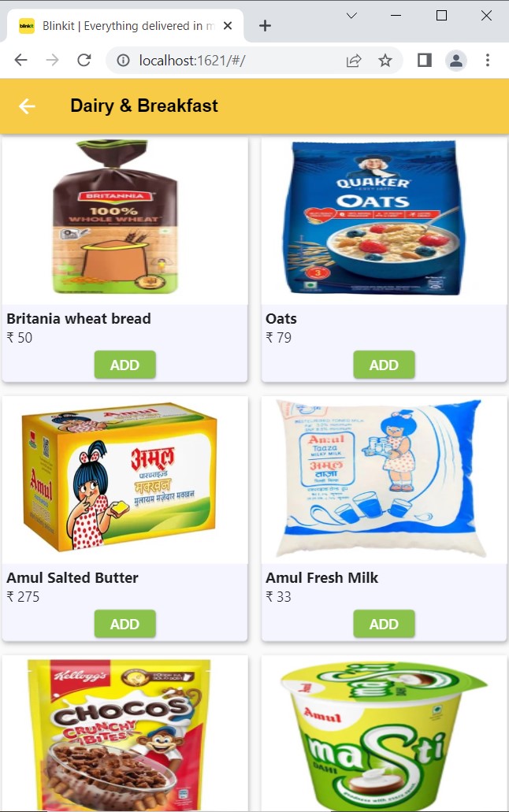Reload the page with the refresh icon
Screen dimensions: 509x812
click(x=84, y=60)
